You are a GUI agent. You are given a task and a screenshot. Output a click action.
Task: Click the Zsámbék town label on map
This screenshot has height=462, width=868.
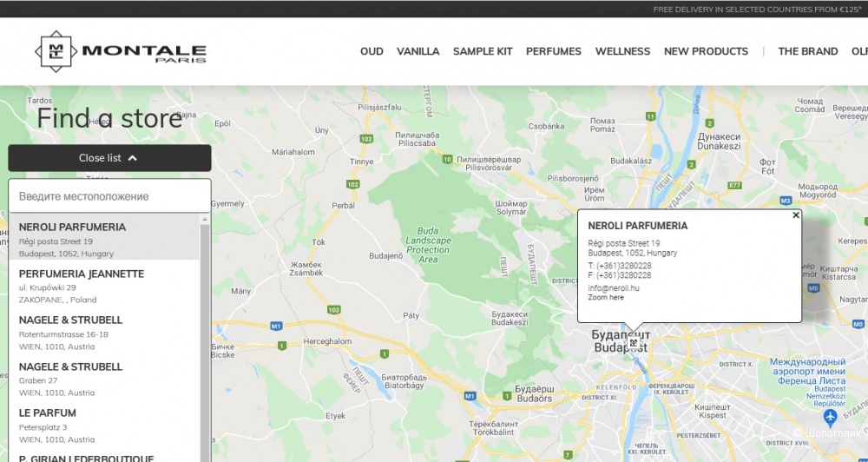click(306, 268)
